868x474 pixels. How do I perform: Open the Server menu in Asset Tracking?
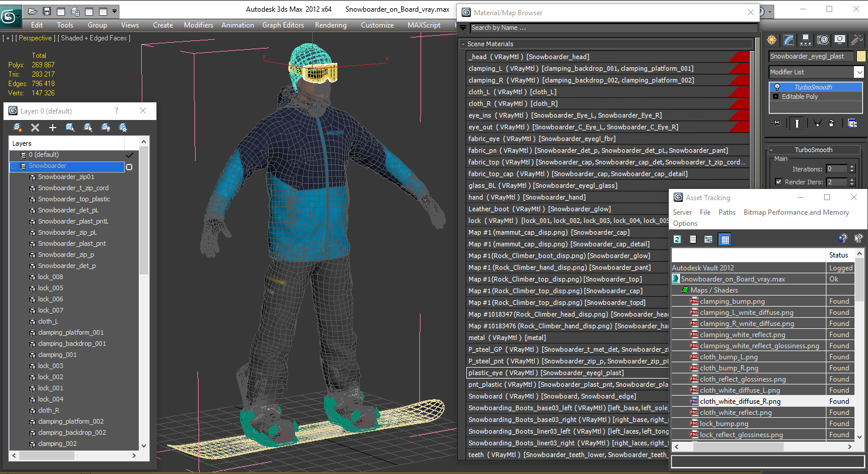pos(682,212)
